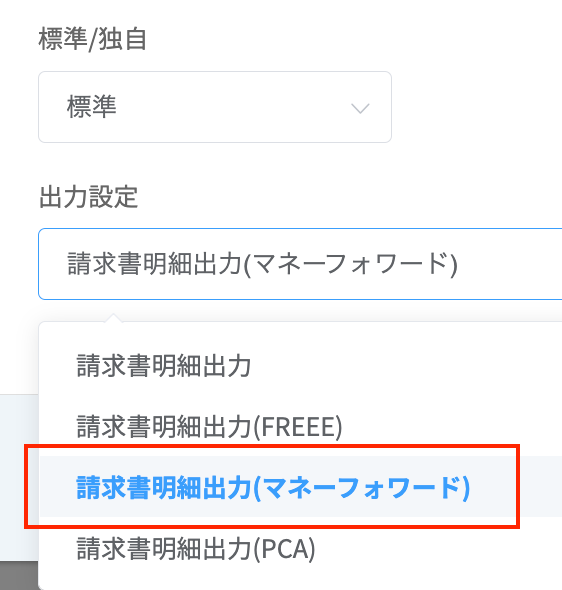Image resolution: width=562 pixels, height=590 pixels.
Task: Click the empty right side of the FREEE row
Action: point(452,426)
